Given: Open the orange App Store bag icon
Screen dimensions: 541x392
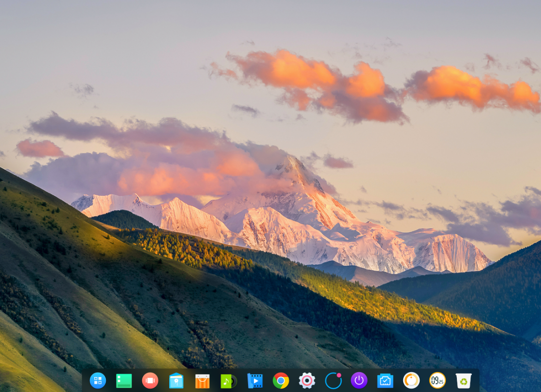Looking at the screenshot, I should click(203, 381).
